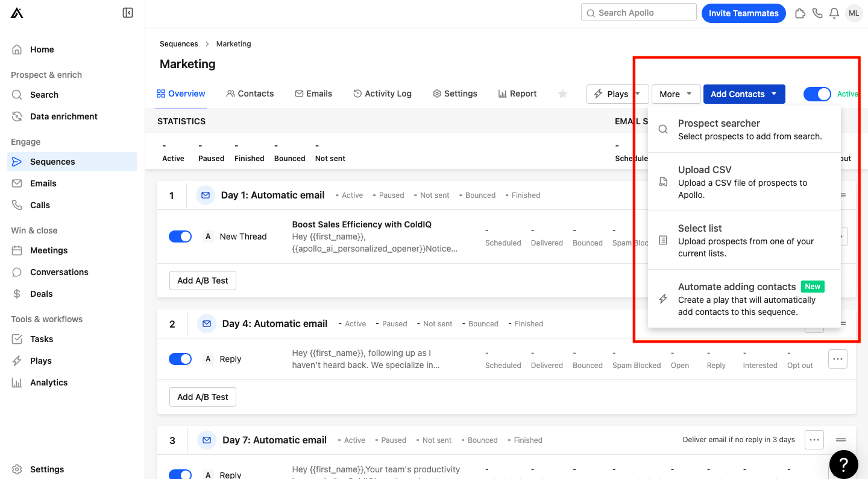Switch to the Contacts tab

coord(250,94)
